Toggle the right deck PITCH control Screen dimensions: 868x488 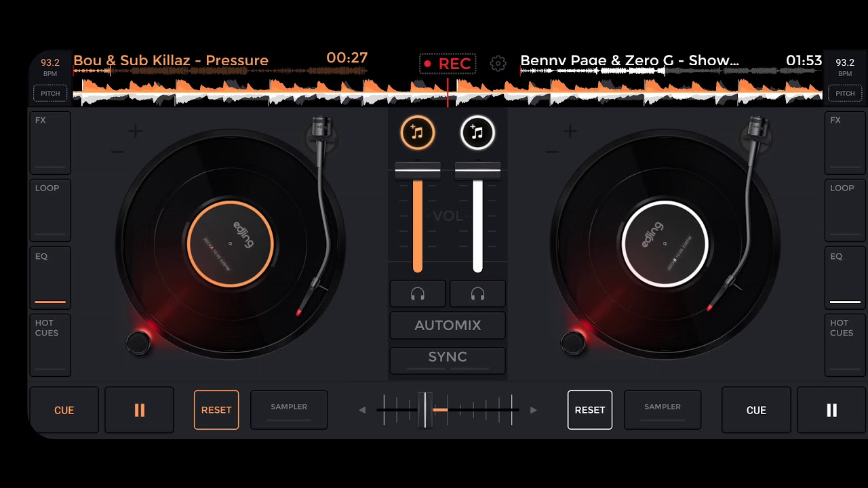point(845,94)
